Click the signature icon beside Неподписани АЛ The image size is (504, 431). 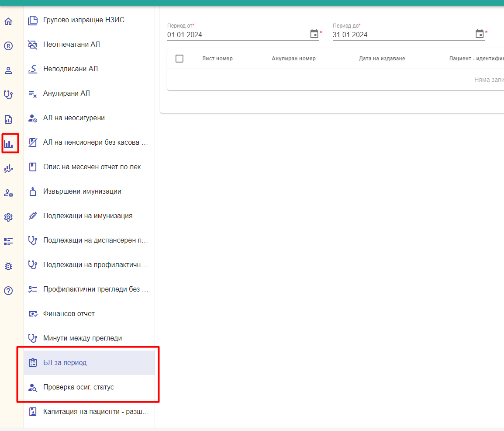coord(33,69)
